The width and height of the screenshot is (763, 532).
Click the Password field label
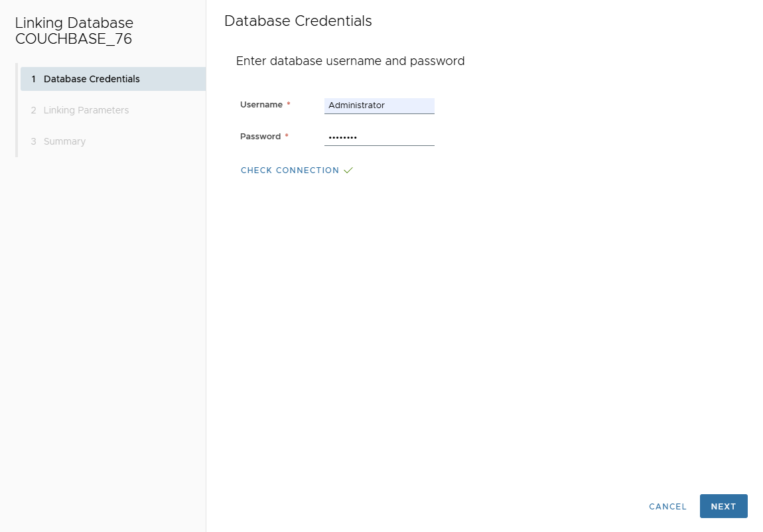pyautogui.click(x=260, y=137)
